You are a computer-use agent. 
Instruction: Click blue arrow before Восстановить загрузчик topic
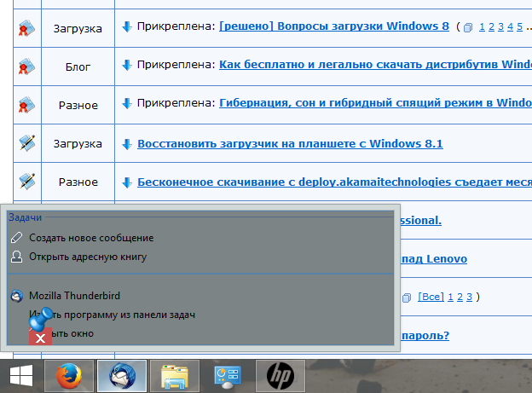127,144
